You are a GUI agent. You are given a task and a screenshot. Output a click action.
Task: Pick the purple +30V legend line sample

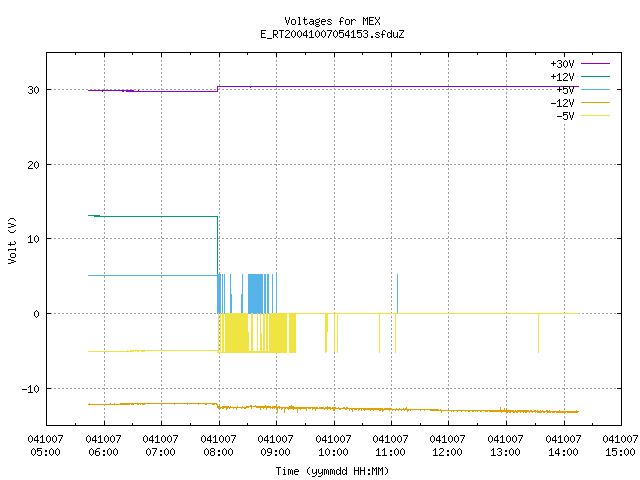(595, 63)
